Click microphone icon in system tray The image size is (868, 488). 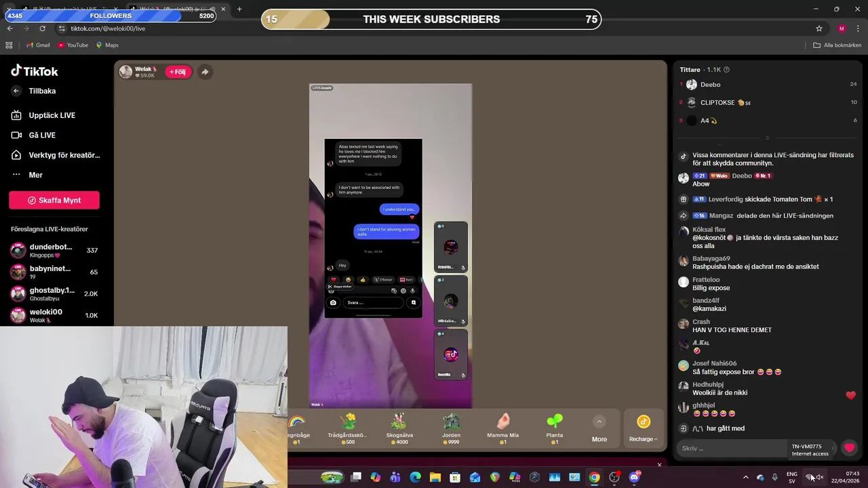[774, 477]
